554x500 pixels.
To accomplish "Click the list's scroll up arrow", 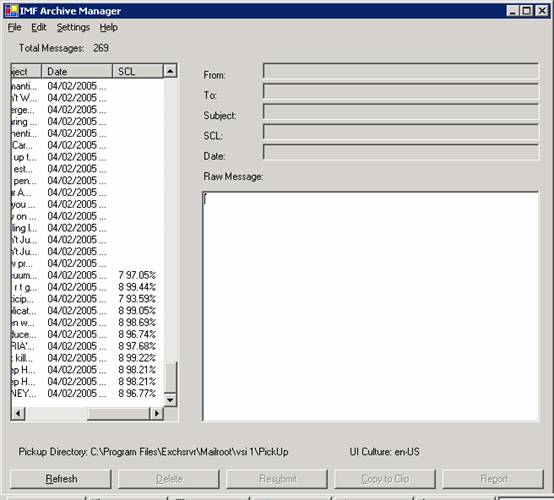I will click(x=170, y=71).
